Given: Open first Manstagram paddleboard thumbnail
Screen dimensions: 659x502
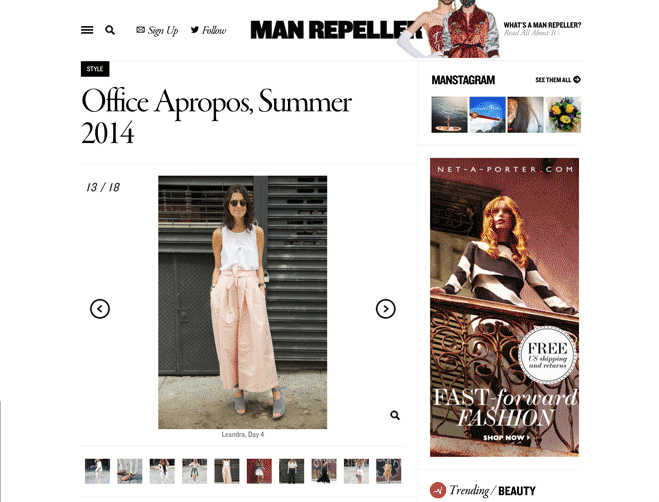Looking at the screenshot, I should [449, 115].
